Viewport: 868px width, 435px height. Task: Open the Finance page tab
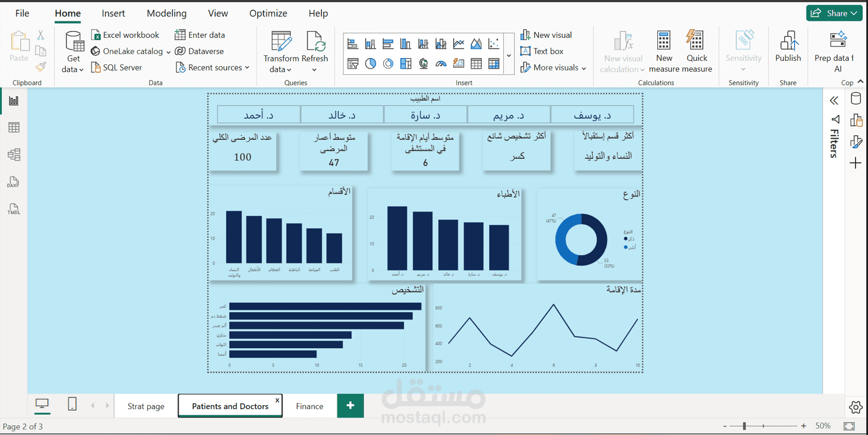point(309,406)
